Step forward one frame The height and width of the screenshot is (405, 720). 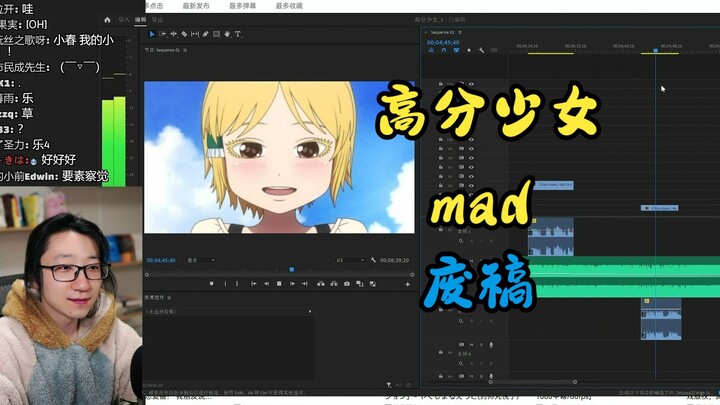(x=292, y=284)
